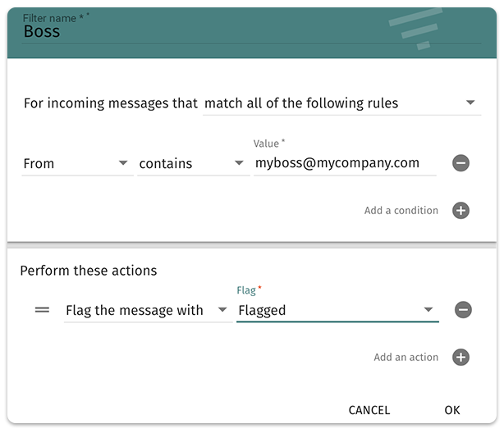Screen dimensions: 504x433
Task: Click the plus icon to add an action
Action: [x=461, y=358]
